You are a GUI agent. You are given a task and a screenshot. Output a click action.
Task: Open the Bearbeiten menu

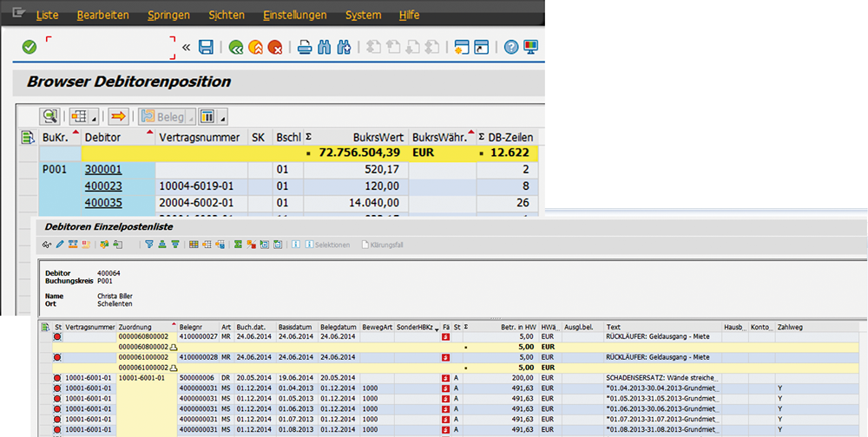(102, 15)
